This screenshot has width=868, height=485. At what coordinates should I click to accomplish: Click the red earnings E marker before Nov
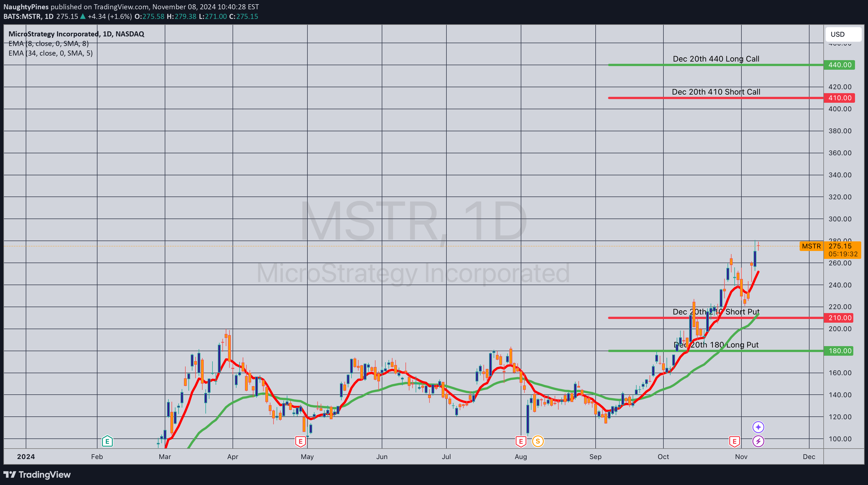tap(734, 441)
